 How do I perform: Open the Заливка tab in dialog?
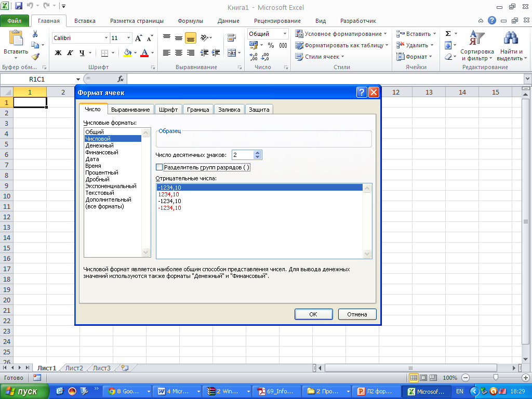pos(229,110)
